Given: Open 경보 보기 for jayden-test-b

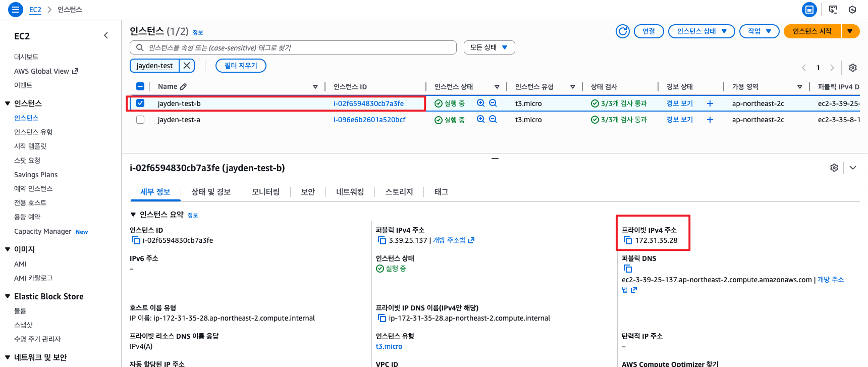Looking at the screenshot, I should 680,103.
